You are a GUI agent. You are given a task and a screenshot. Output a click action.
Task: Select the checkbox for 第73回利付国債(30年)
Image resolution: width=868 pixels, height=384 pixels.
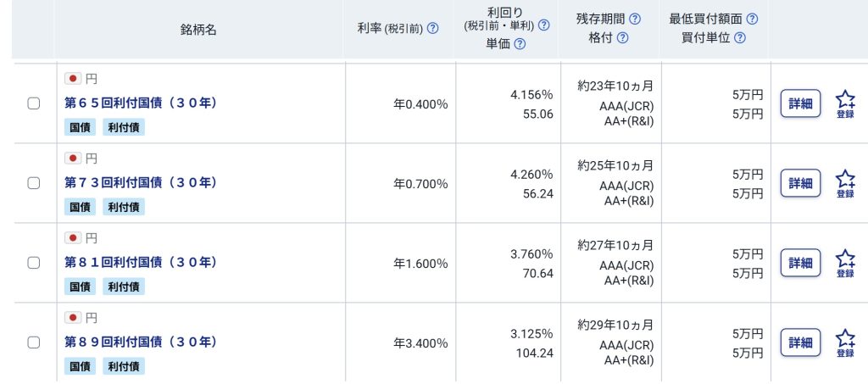(x=34, y=183)
